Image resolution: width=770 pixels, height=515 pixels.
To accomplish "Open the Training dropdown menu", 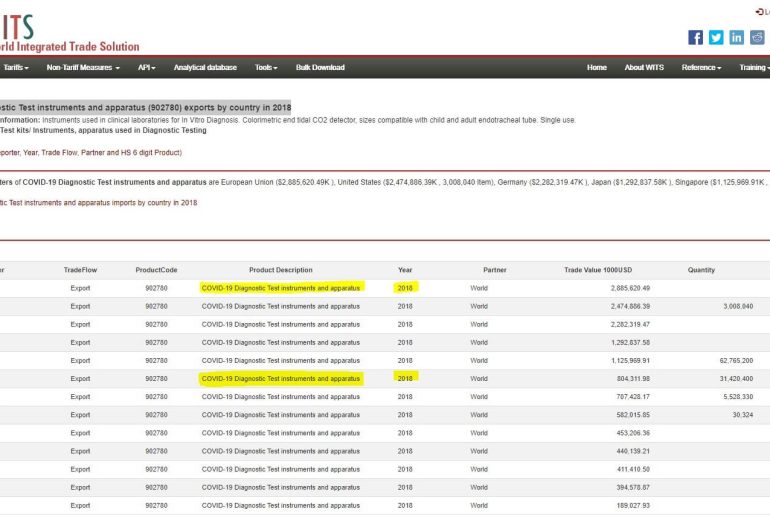I will click(753, 68).
